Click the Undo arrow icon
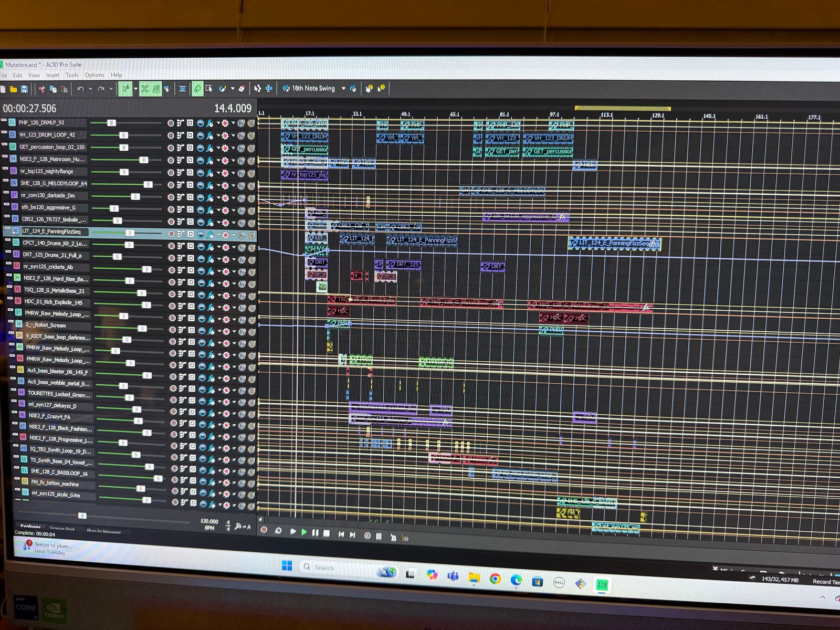 click(x=80, y=89)
